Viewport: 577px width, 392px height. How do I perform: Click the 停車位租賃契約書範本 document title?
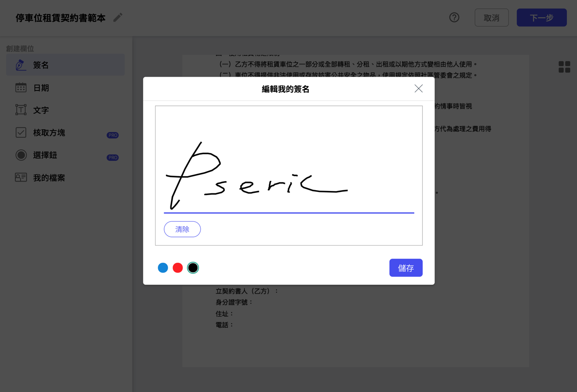(60, 18)
